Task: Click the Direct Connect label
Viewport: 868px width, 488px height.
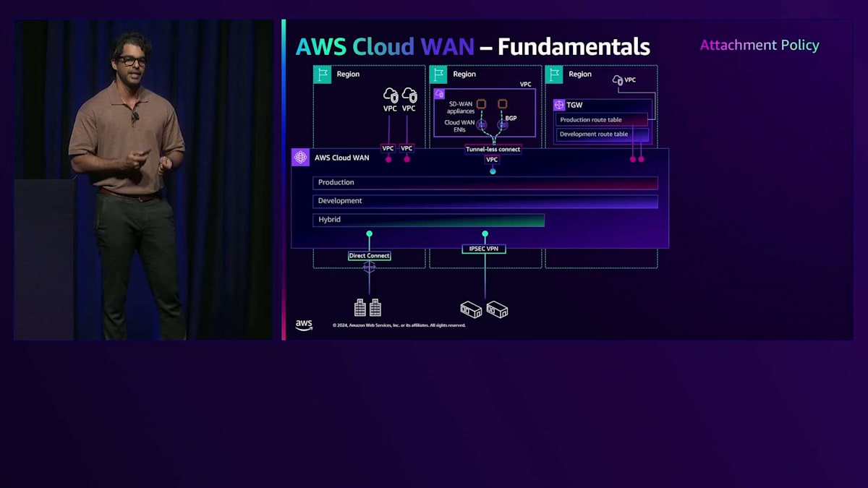Action: click(369, 256)
